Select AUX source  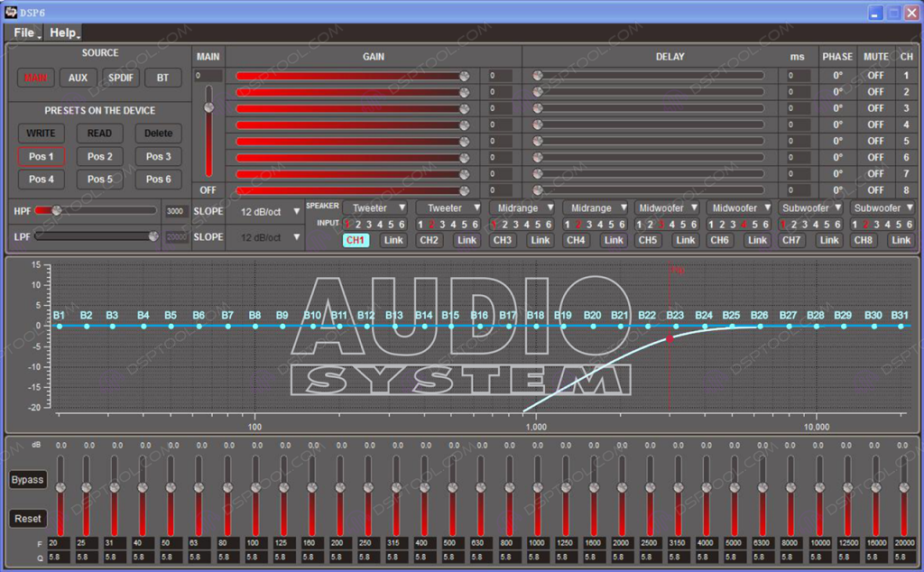click(78, 78)
